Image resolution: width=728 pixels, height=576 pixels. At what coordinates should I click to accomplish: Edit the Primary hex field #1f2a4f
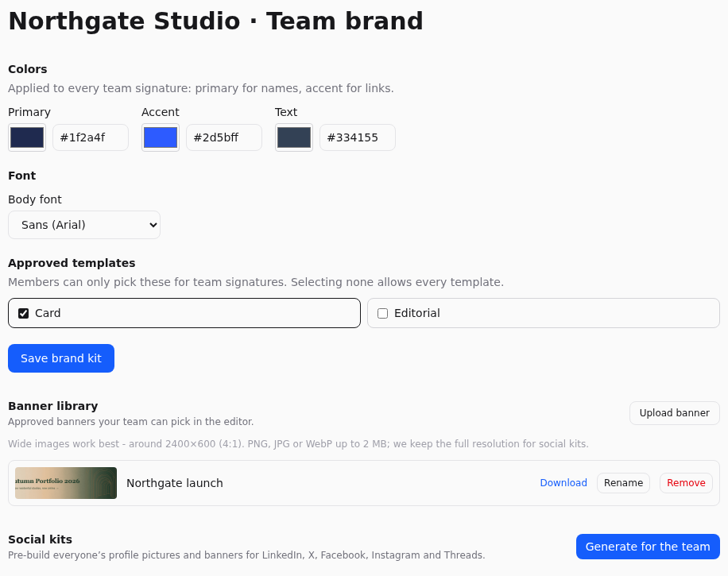pos(91,137)
